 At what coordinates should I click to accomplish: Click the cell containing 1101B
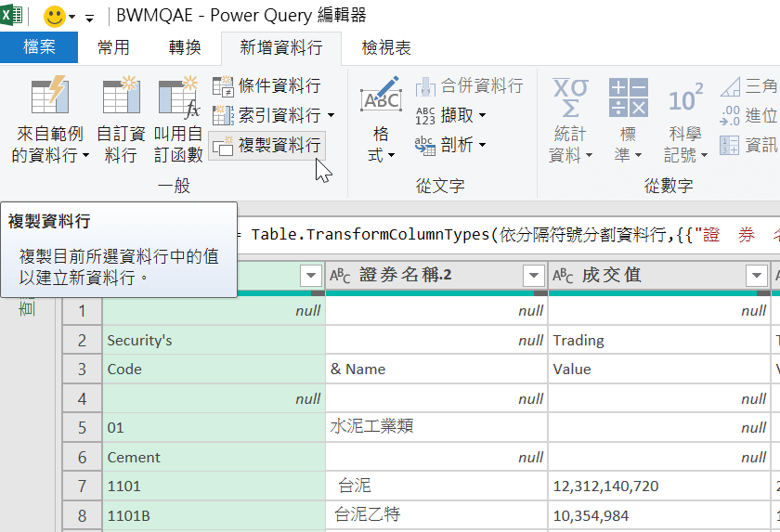214,515
